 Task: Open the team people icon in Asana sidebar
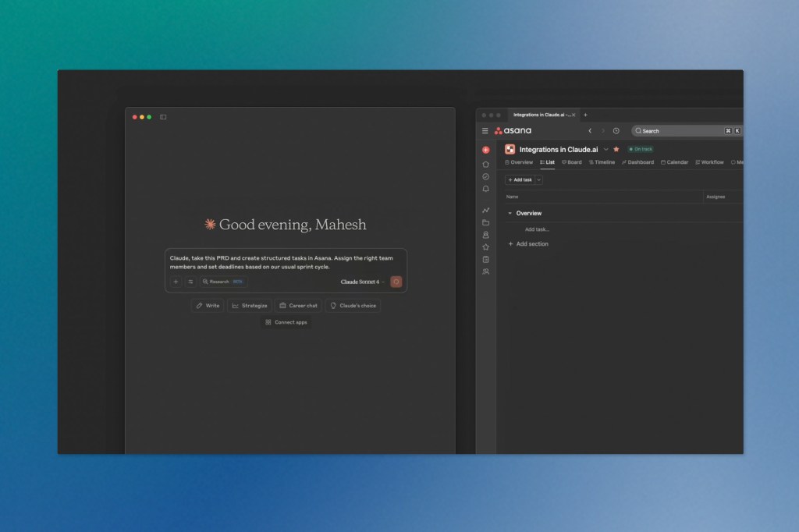click(x=485, y=271)
